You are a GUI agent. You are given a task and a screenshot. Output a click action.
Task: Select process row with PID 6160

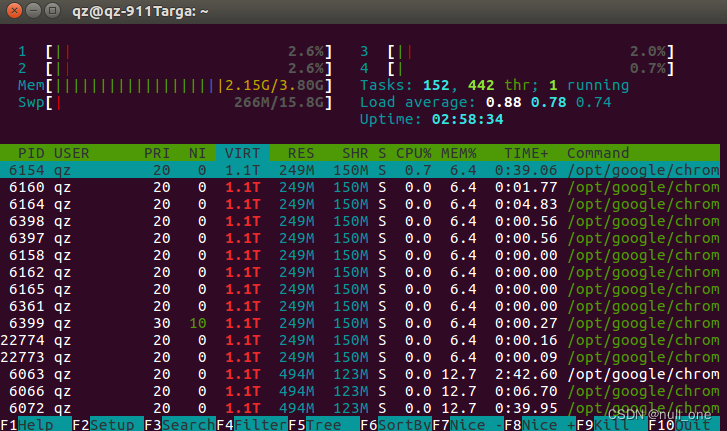pyautogui.click(x=360, y=187)
